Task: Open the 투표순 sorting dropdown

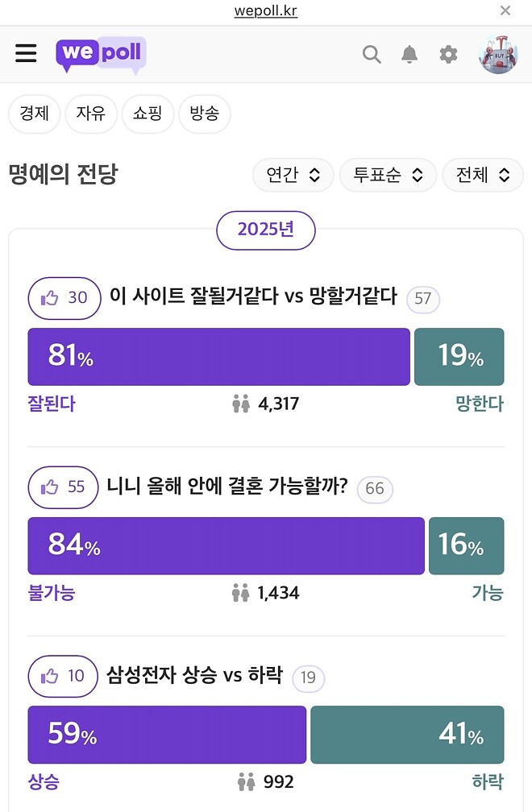Action: pyautogui.click(x=388, y=175)
